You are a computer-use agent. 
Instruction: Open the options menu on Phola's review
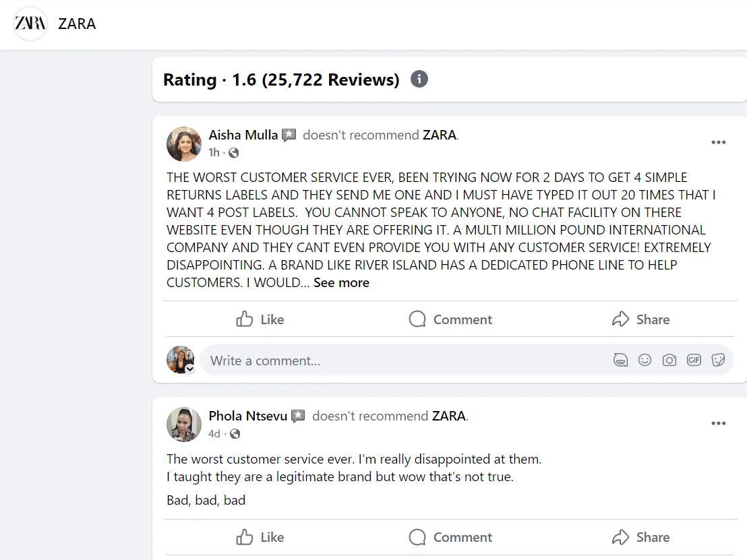(x=718, y=423)
